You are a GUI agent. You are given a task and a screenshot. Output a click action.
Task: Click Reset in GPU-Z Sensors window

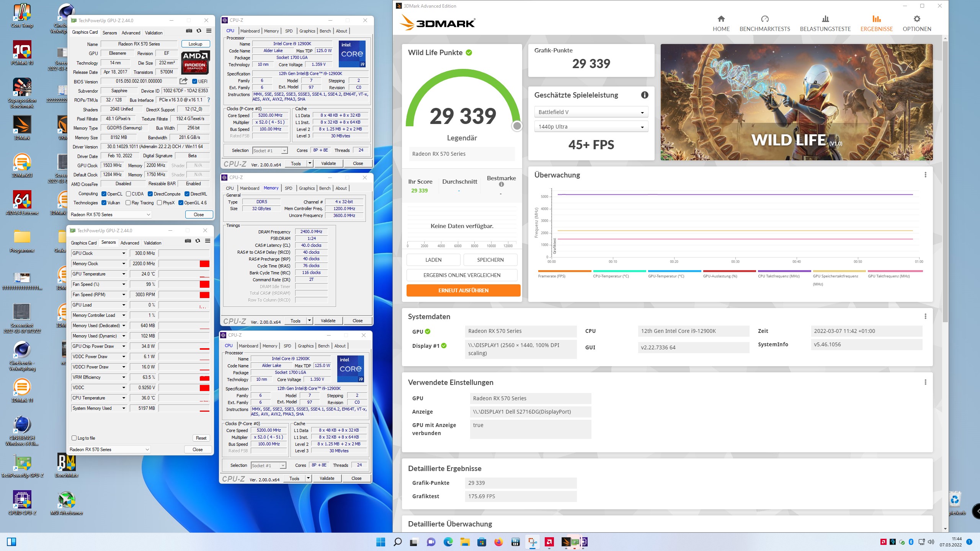coord(201,438)
